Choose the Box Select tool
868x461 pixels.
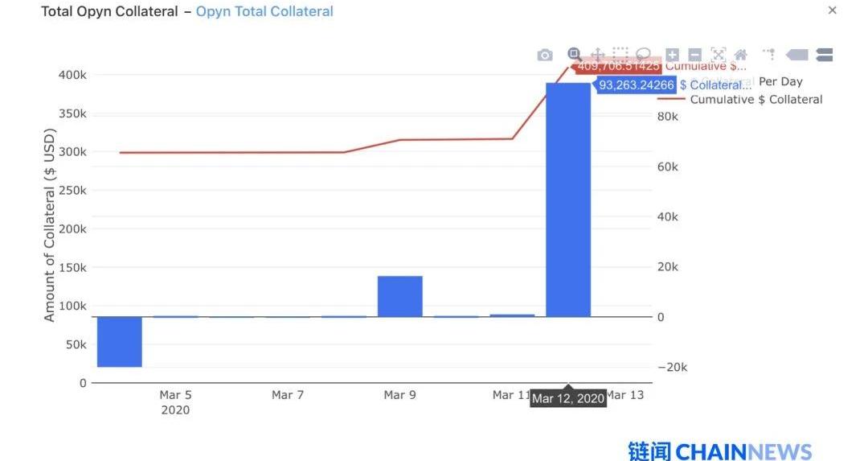click(x=620, y=55)
